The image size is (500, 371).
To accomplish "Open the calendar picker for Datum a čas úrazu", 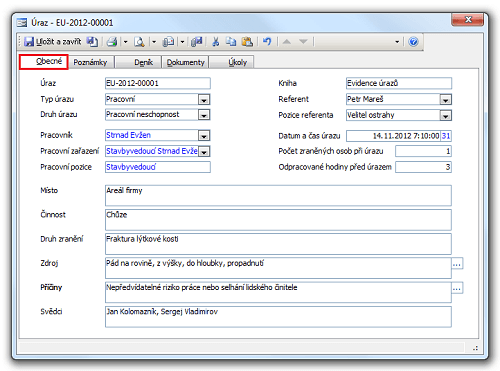I will [x=446, y=136].
